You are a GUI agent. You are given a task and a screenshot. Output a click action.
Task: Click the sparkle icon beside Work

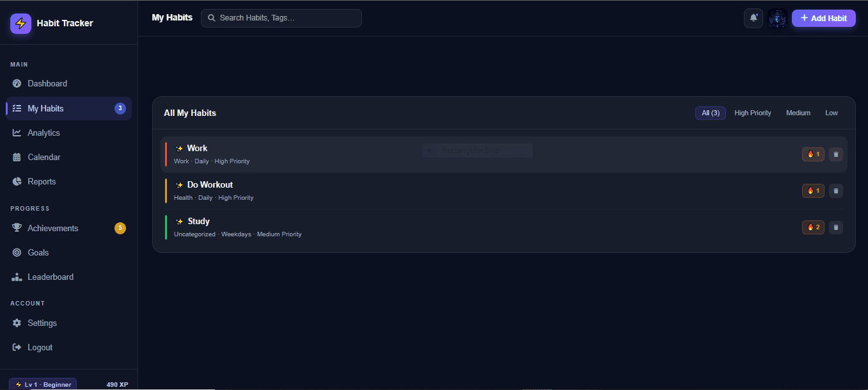(x=179, y=149)
